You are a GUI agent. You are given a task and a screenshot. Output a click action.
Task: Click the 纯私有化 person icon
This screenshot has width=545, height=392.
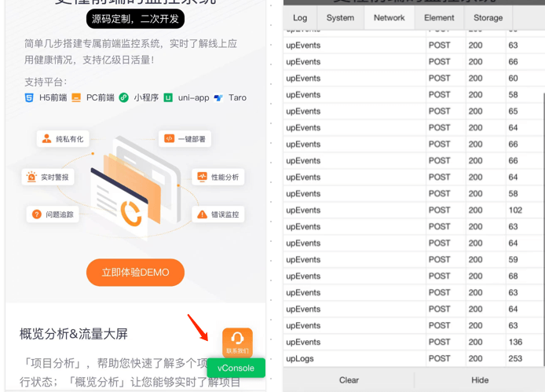[x=46, y=139]
